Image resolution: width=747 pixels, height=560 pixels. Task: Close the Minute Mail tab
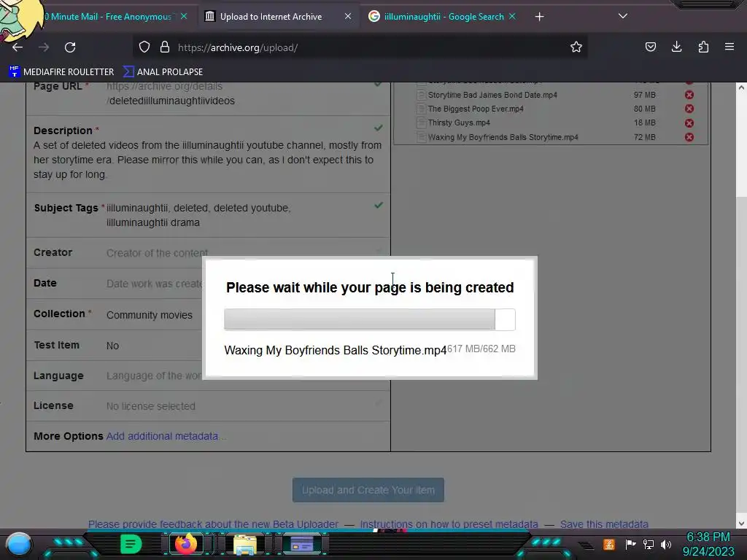pos(184,16)
